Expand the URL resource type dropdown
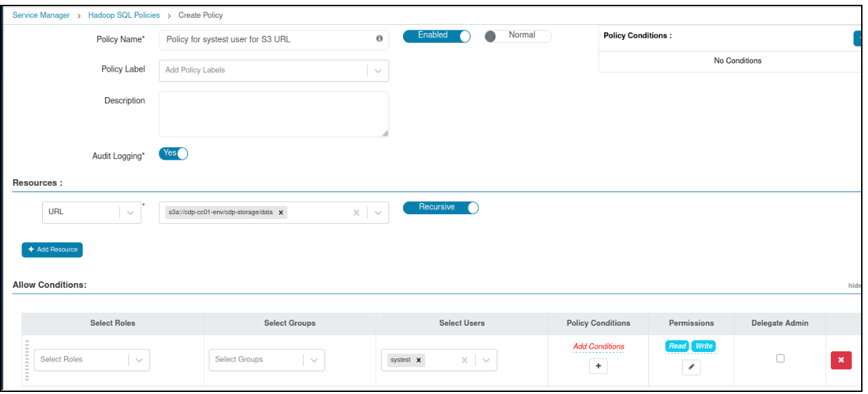 pos(130,213)
